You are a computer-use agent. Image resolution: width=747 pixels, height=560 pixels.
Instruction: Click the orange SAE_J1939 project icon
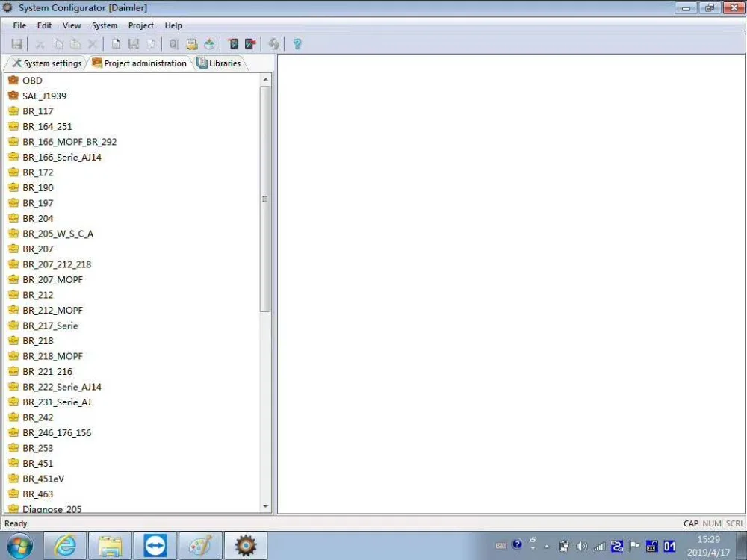[x=13, y=96]
